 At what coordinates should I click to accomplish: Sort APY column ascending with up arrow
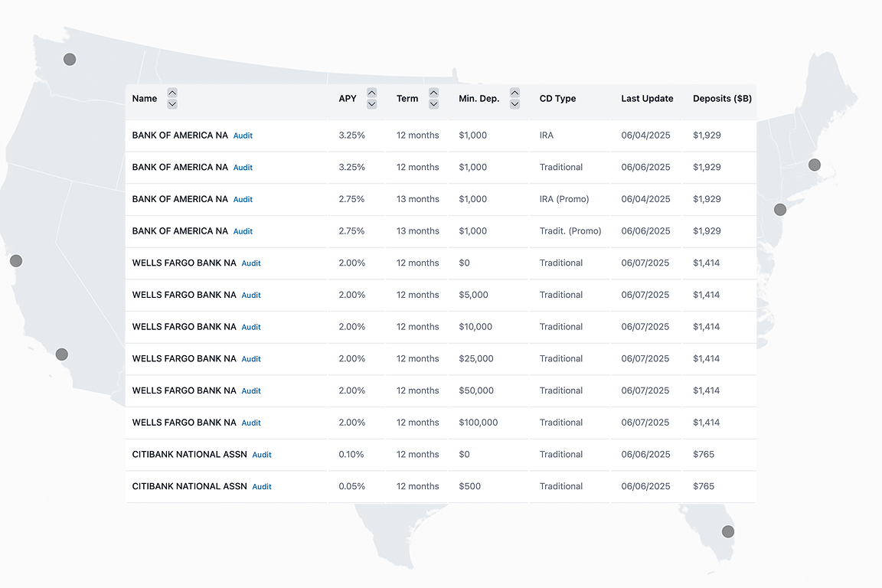[x=372, y=93]
